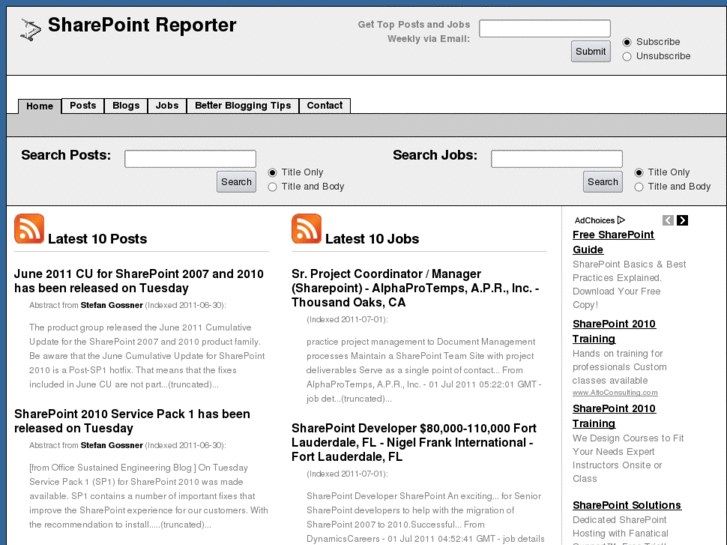The height and width of the screenshot is (545, 727).
Task: Choose Title and Body for Search Posts
Action: (272, 187)
